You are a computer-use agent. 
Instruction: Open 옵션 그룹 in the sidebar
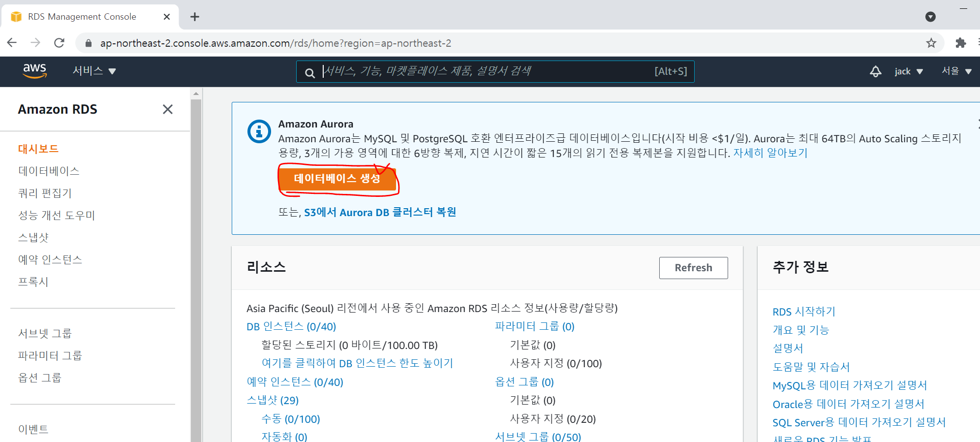[x=39, y=378]
